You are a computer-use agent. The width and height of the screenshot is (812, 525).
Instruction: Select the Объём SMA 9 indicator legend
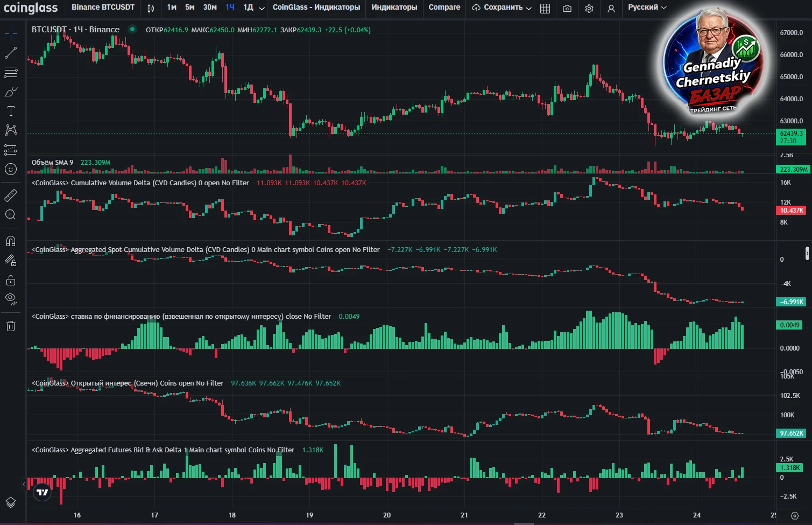tap(52, 162)
